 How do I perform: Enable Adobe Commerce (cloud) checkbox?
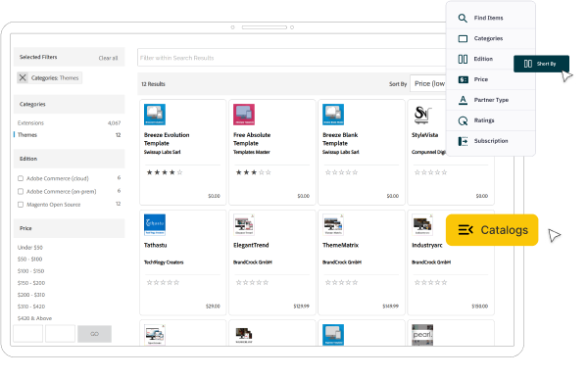pyautogui.click(x=21, y=178)
